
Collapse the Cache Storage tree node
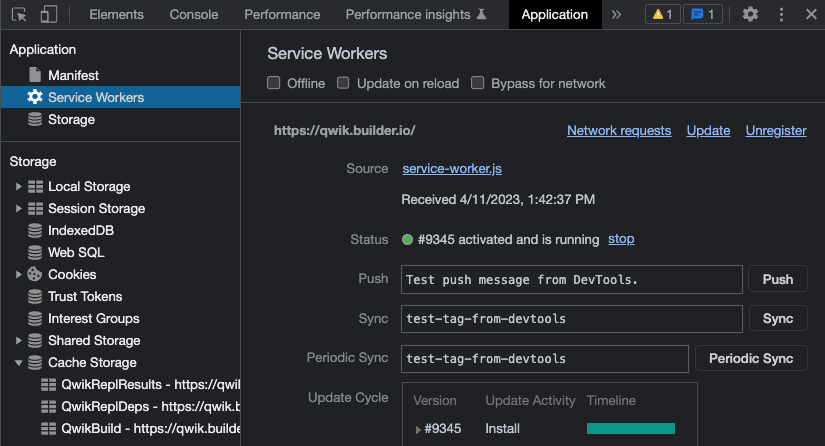[x=18, y=363]
